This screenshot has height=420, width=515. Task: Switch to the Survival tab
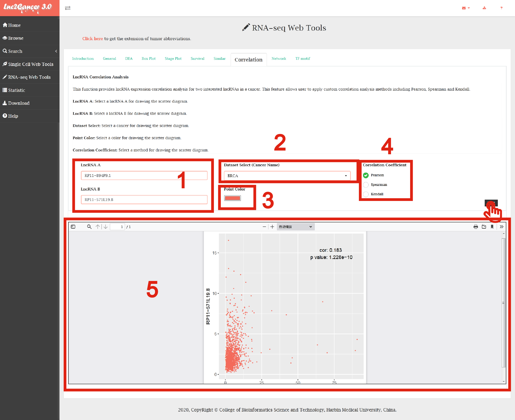point(197,58)
